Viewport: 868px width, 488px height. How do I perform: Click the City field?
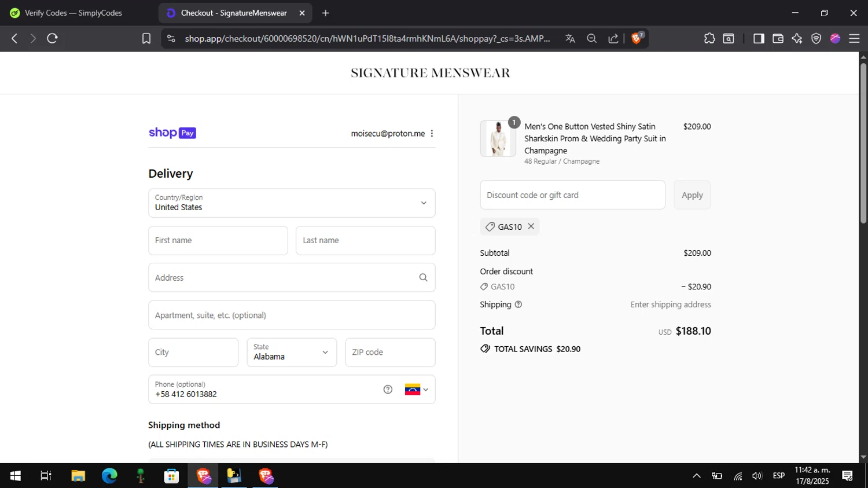click(x=193, y=352)
